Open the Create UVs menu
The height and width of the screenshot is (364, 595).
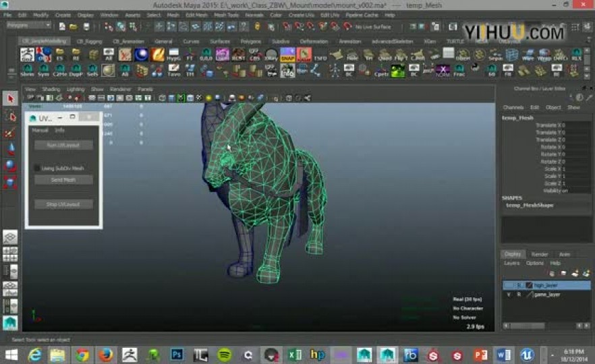click(x=302, y=15)
